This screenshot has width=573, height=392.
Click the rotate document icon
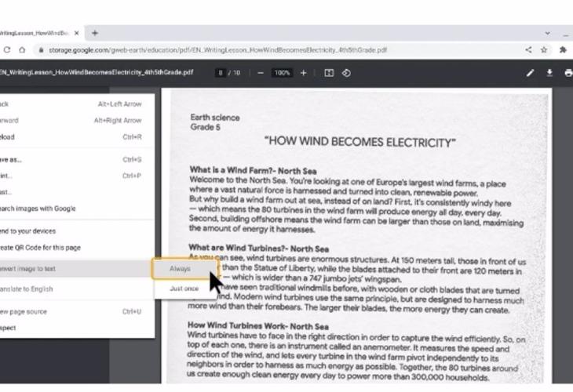click(x=346, y=73)
